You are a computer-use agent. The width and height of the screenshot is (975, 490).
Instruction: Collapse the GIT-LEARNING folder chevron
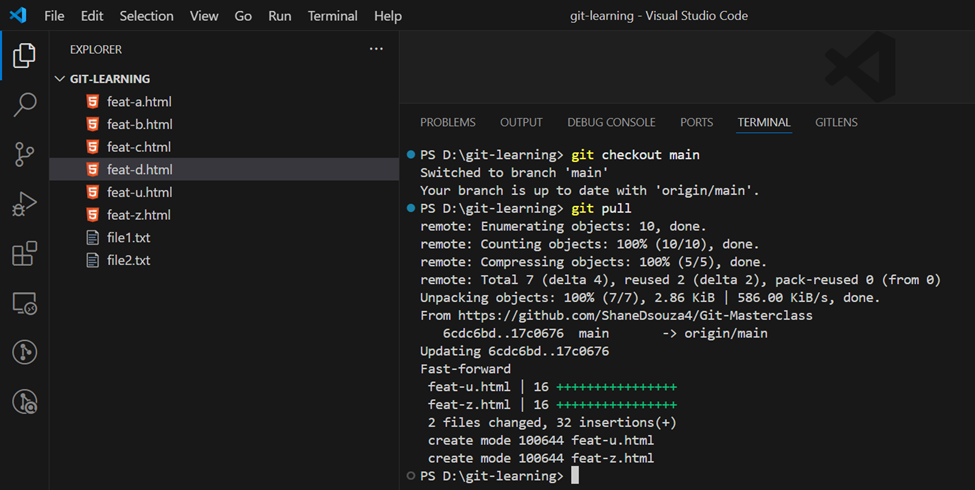pos(60,79)
